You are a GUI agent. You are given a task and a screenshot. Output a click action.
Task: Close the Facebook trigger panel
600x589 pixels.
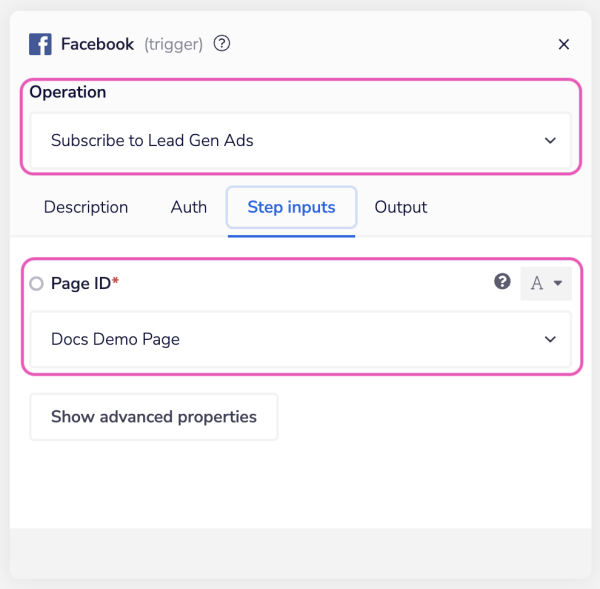[563, 45]
